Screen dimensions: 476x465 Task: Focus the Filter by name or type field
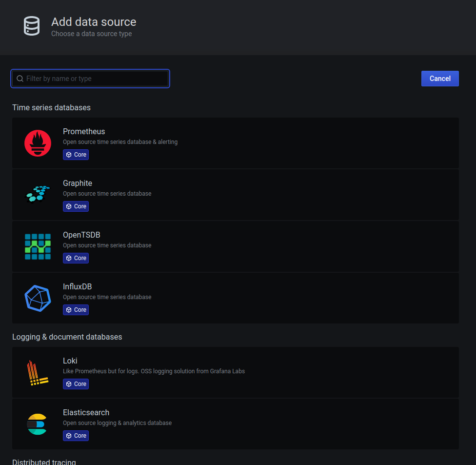[x=90, y=79]
